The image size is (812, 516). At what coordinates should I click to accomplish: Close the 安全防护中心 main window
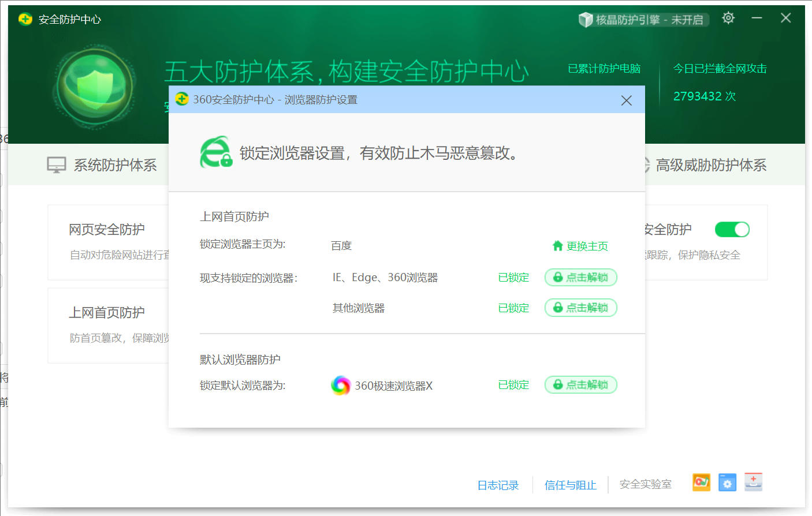pos(786,18)
